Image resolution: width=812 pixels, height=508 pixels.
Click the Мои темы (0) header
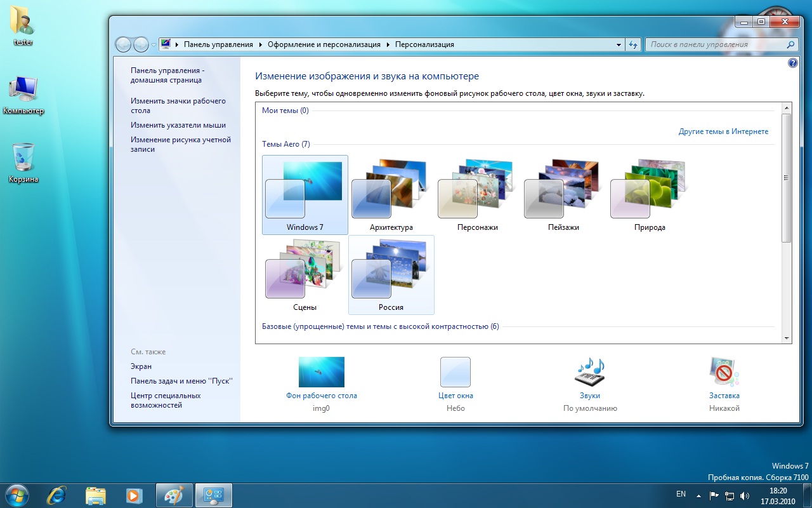coord(285,110)
